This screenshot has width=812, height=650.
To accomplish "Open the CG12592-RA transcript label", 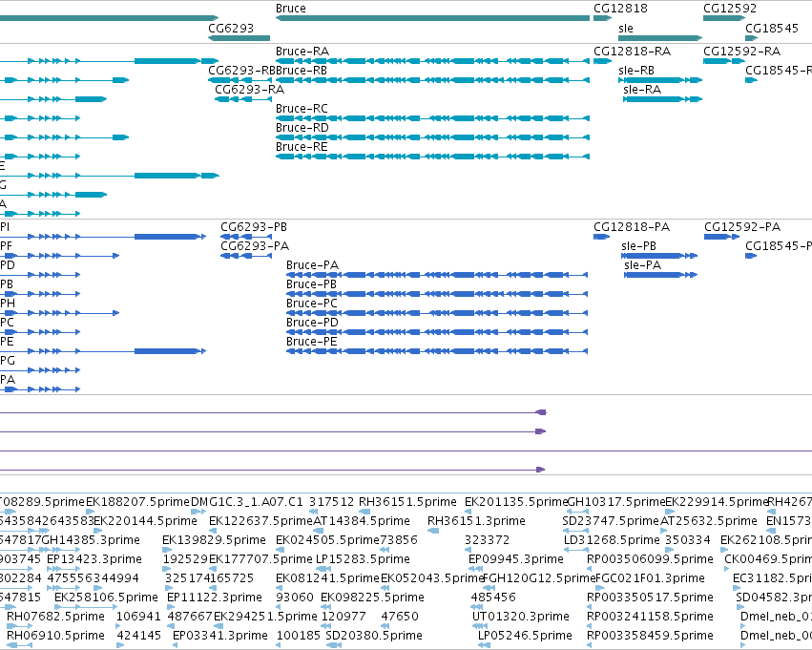I will tap(742, 52).
